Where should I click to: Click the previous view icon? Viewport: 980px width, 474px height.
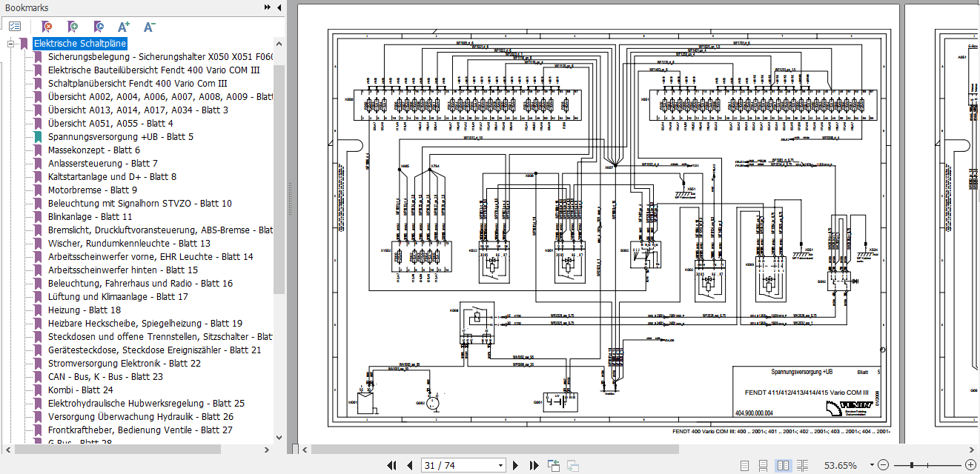(554, 465)
